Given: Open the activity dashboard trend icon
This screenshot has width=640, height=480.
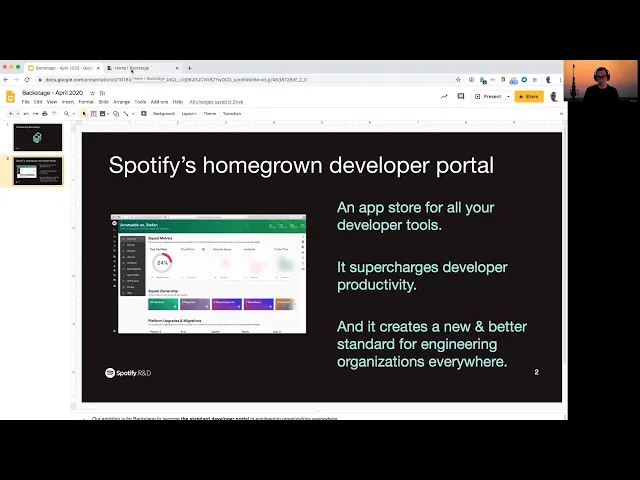Looking at the screenshot, I should (444, 97).
